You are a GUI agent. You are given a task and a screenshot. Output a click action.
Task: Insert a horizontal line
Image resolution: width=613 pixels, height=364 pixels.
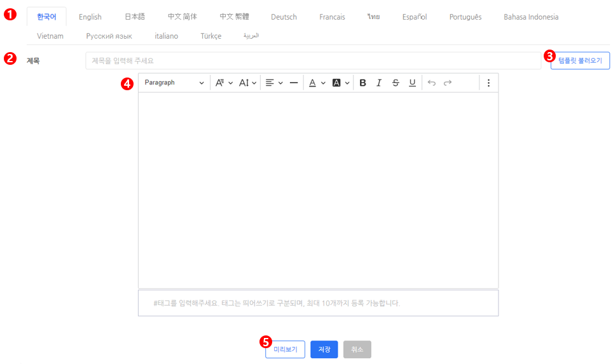[x=294, y=83]
